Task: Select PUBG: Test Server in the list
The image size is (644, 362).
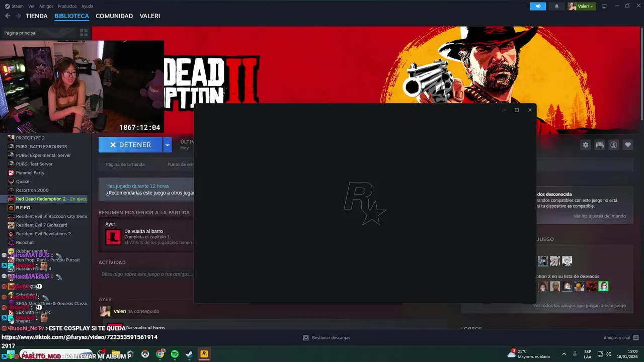Action: [34, 164]
